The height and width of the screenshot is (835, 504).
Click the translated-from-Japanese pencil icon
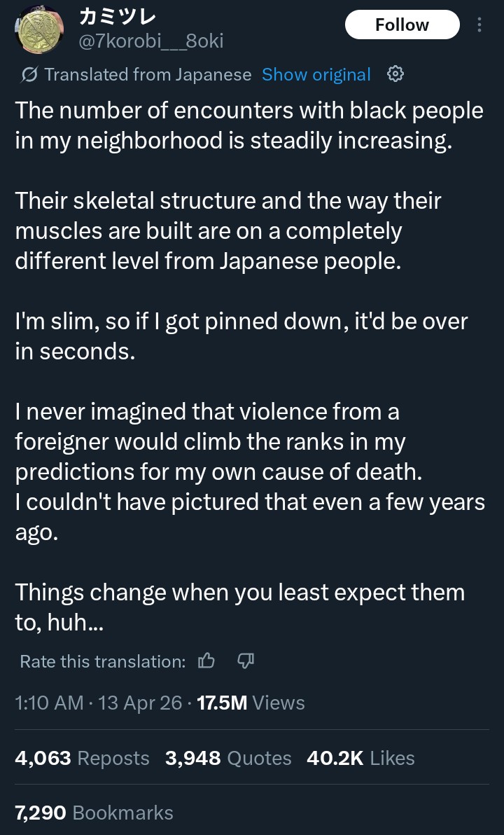click(x=28, y=75)
